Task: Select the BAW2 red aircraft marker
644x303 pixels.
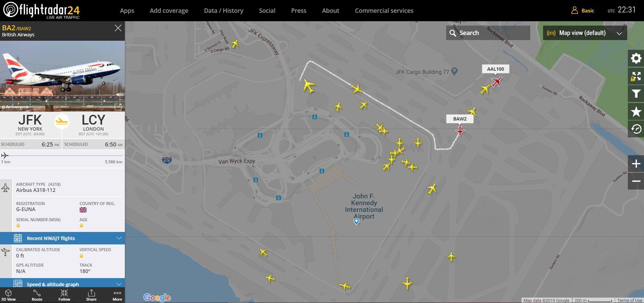Action: point(460,131)
